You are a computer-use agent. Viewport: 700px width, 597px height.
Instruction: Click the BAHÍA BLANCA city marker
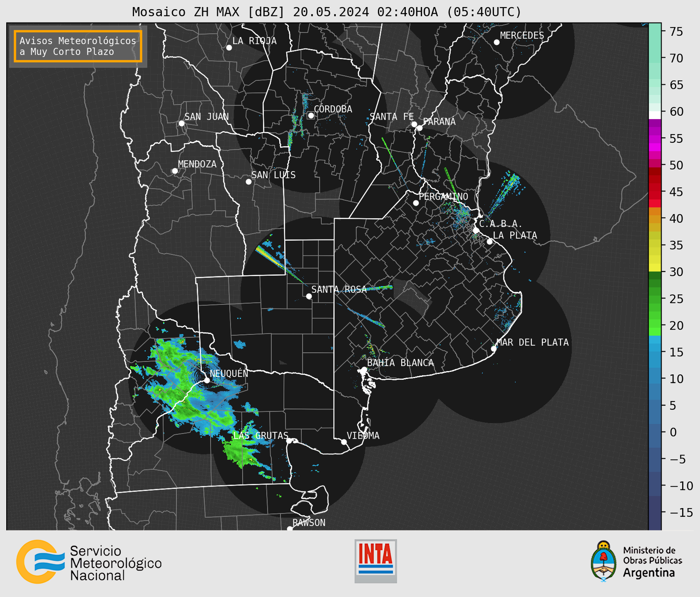point(364,369)
